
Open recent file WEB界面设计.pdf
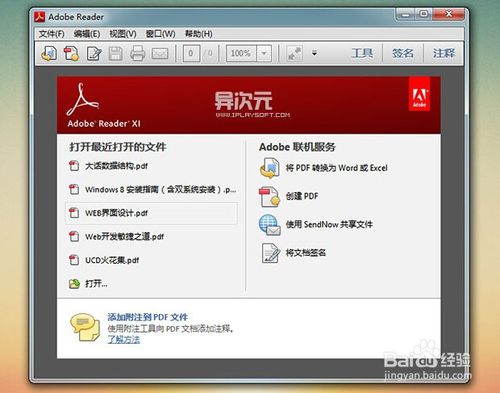152,213
